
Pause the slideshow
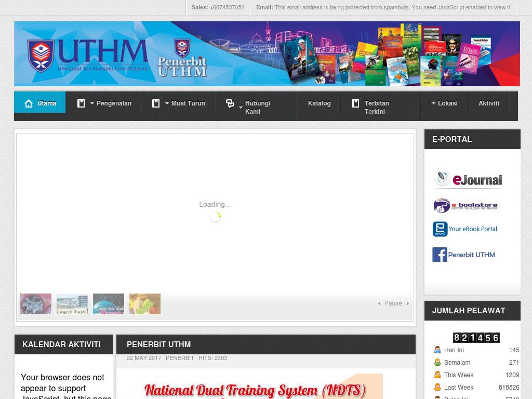pos(393,303)
